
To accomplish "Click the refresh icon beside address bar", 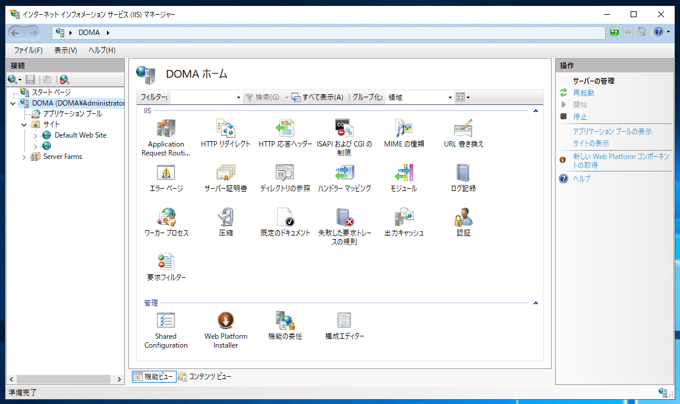I will 615,32.
